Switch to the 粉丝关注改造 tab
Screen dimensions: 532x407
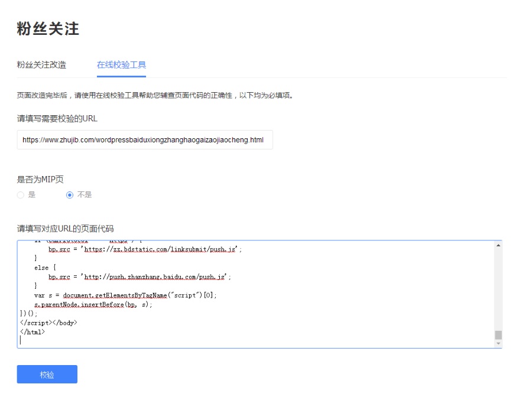pyautogui.click(x=41, y=65)
